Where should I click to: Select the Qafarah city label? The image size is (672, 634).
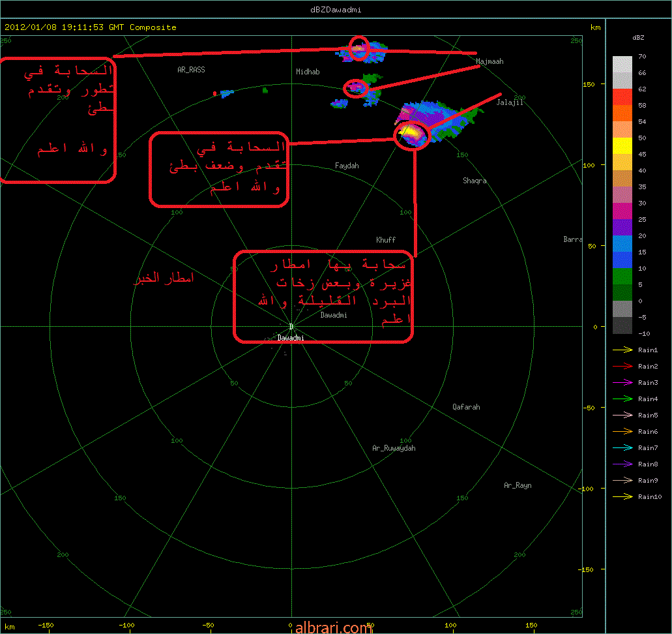point(466,406)
